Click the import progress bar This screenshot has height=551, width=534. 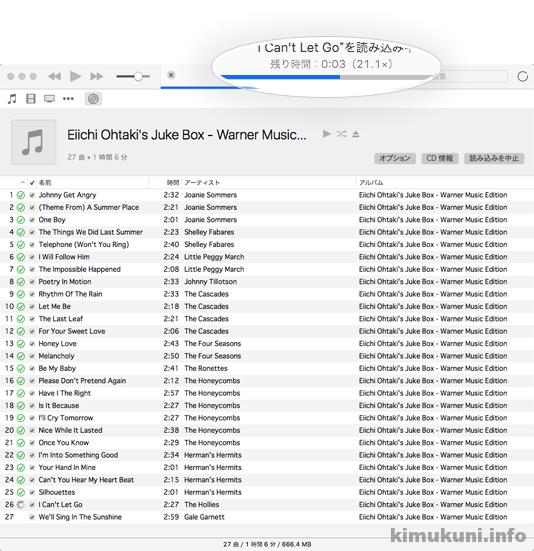click(325, 77)
